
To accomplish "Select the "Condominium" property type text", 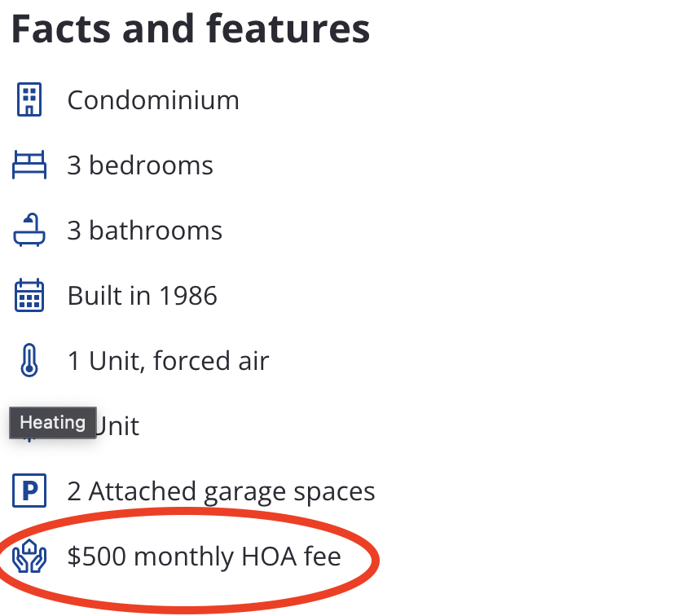I will [153, 100].
